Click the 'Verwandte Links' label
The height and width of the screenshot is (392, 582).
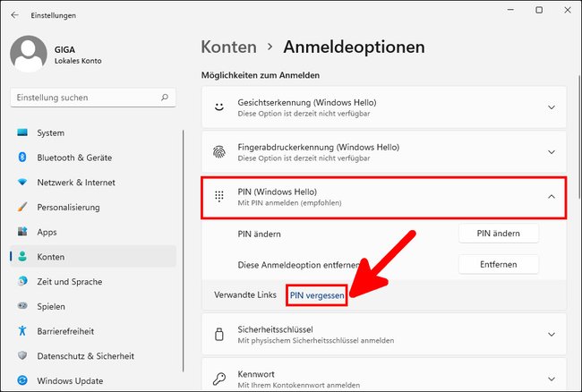[x=245, y=294]
